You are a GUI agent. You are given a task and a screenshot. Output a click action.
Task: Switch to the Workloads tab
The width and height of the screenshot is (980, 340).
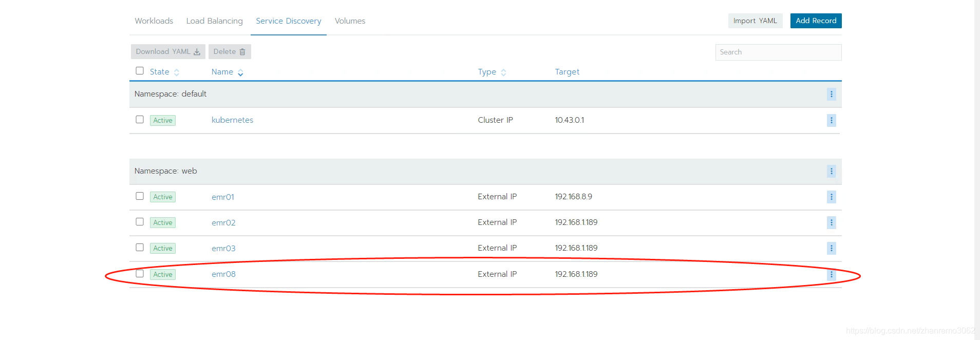pos(154,21)
